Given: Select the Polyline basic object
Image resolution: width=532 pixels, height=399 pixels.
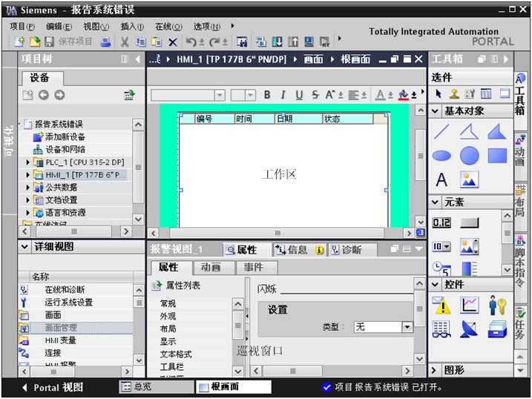Looking at the screenshot, I should [x=469, y=131].
